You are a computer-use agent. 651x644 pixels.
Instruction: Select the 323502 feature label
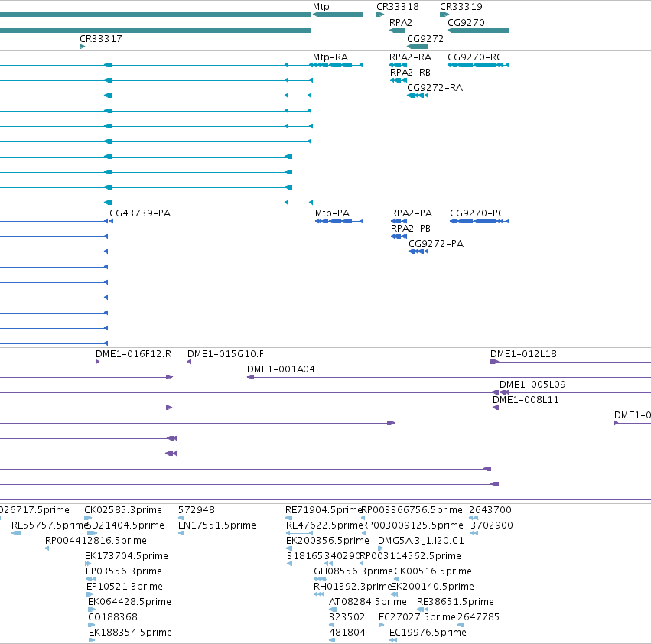click(x=347, y=617)
